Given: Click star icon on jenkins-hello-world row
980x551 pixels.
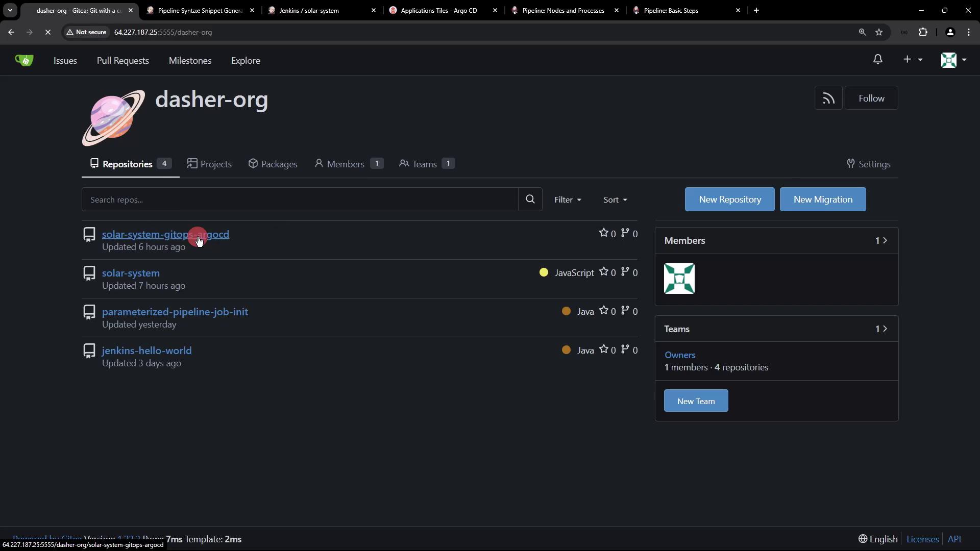Looking at the screenshot, I should pos(603,349).
